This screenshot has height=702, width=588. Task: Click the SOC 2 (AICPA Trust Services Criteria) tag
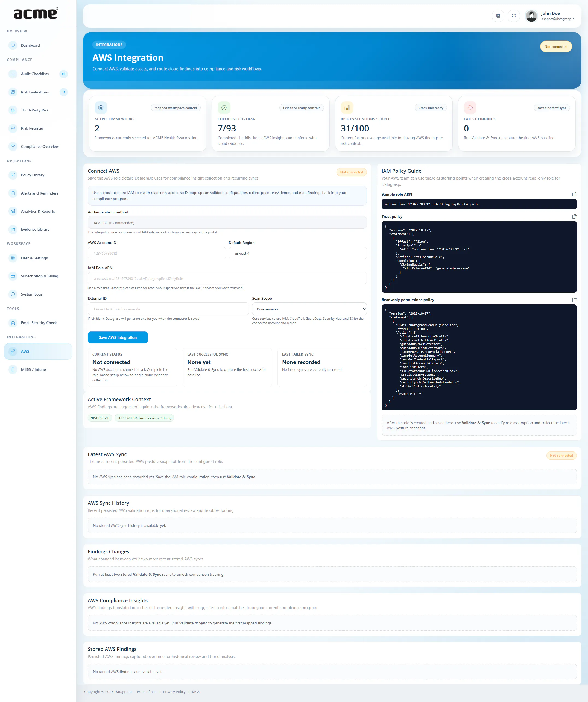[x=144, y=418]
